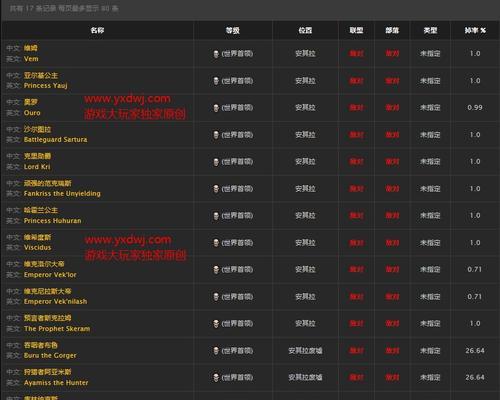Sort by the 位置 column header
Viewport: 500px width, 400px height.
click(305, 30)
